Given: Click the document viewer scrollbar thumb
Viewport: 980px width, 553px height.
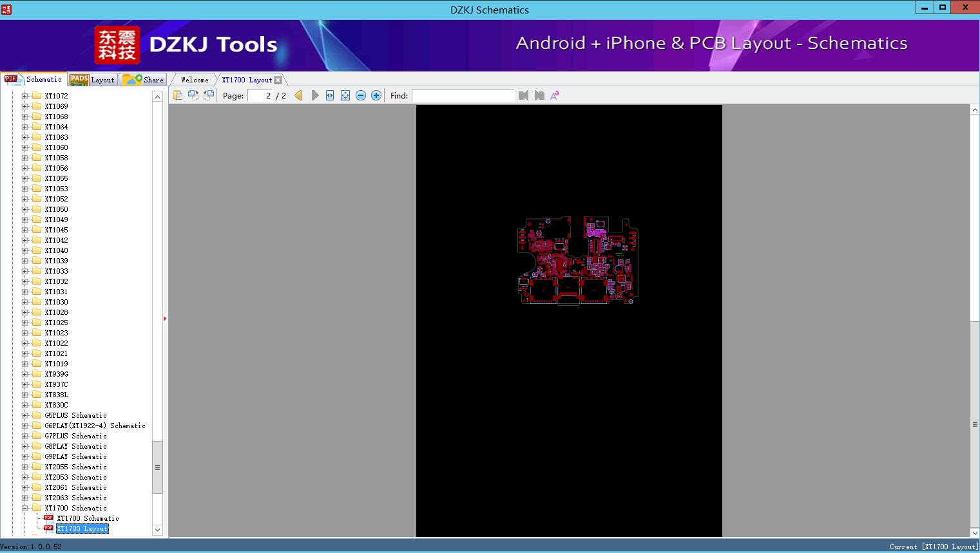Looking at the screenshot, I should click(975, 424).
